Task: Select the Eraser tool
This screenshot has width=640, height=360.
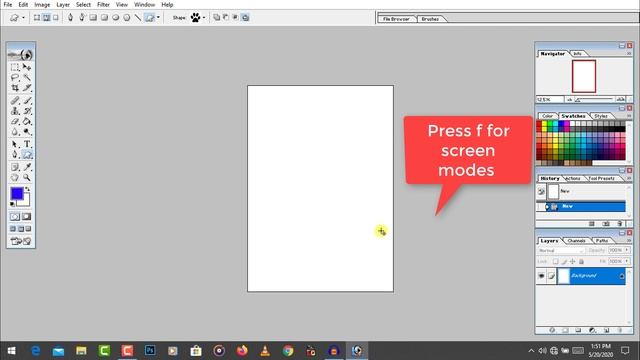Action: tap(15, 121)
